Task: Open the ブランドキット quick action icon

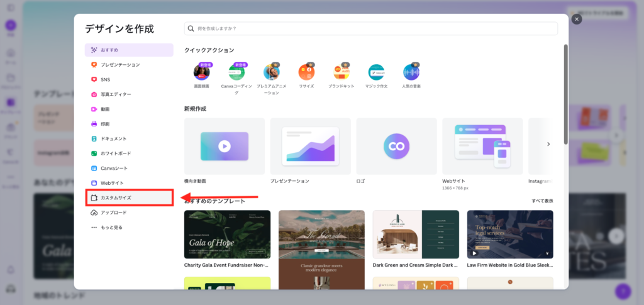Action: [x=341, y=72]
